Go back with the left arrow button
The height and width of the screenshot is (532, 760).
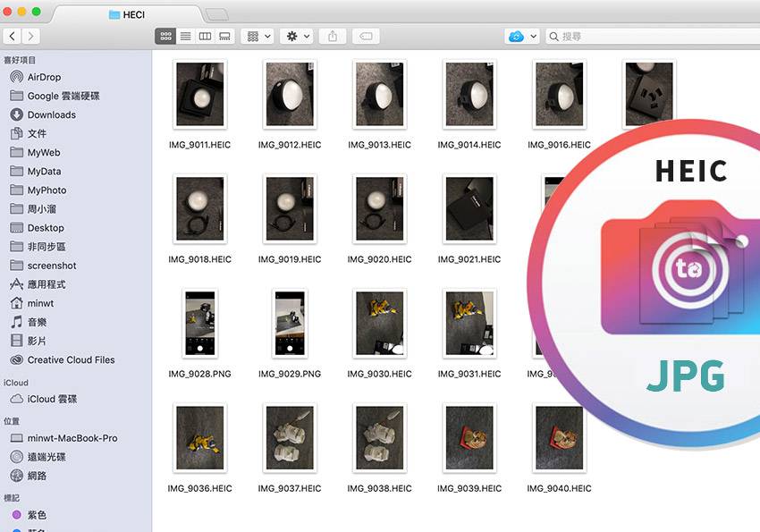[x=13, y=37]
